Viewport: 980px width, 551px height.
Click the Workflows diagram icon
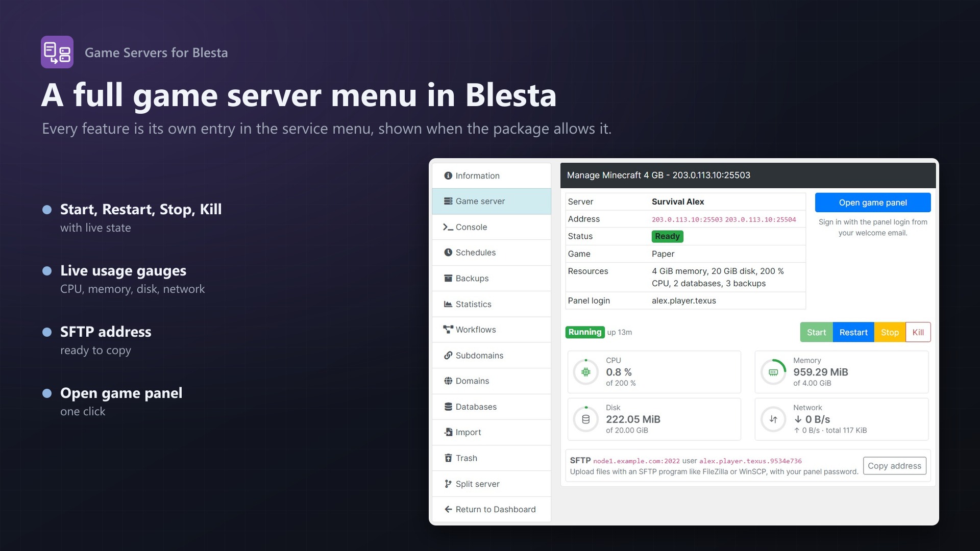coord(448,330)
